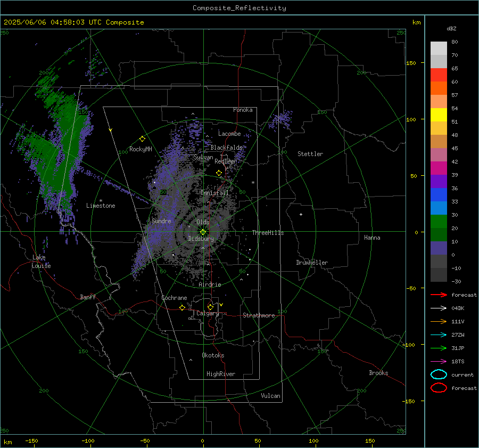Select the Cochrane map label
Image resolution: width=479 pixels, height=448 pixels.
pyautogui.click(x=174, y=298)
